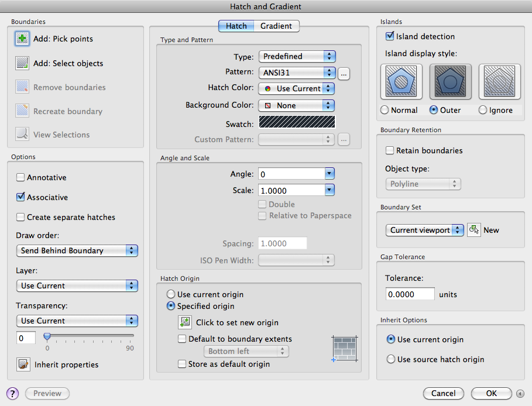This screenshot has height=406, width=532.
Task: Switch to the Gradient tab
Action: (276, 26)
